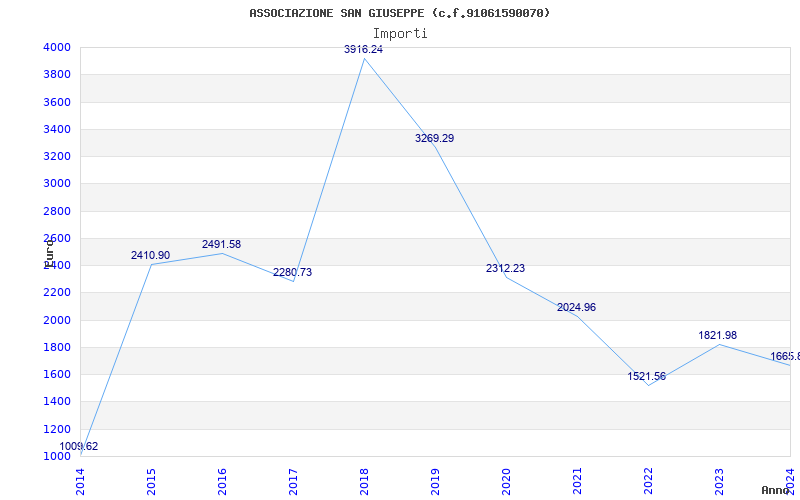
Task: Click the 2014 x-axis year label
Action: tap(81, 481)
